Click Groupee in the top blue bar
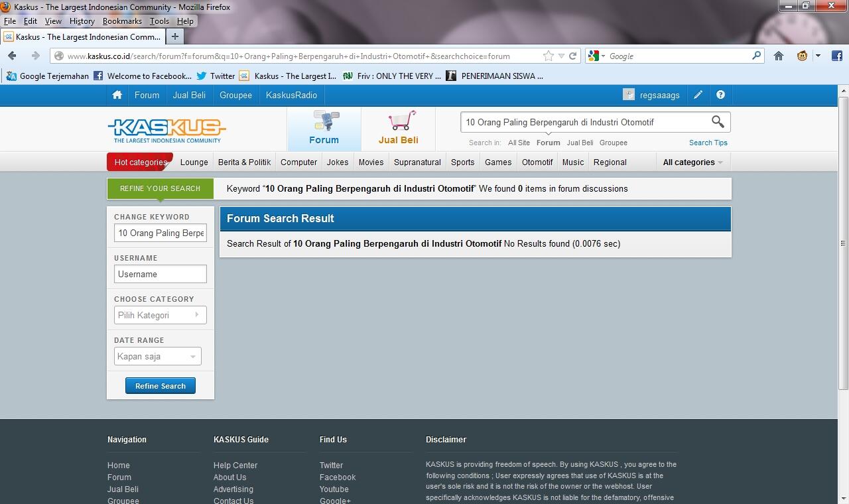 236,95
